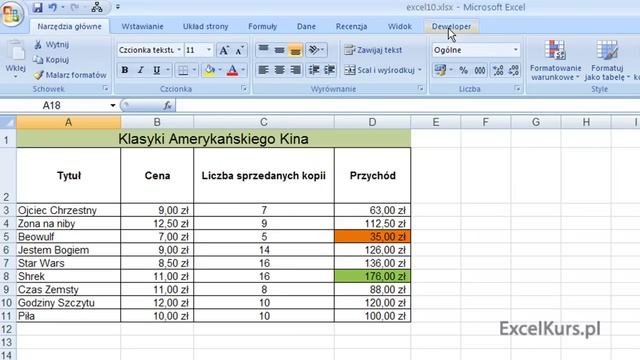Increase the cell indent

pos(329,70)
